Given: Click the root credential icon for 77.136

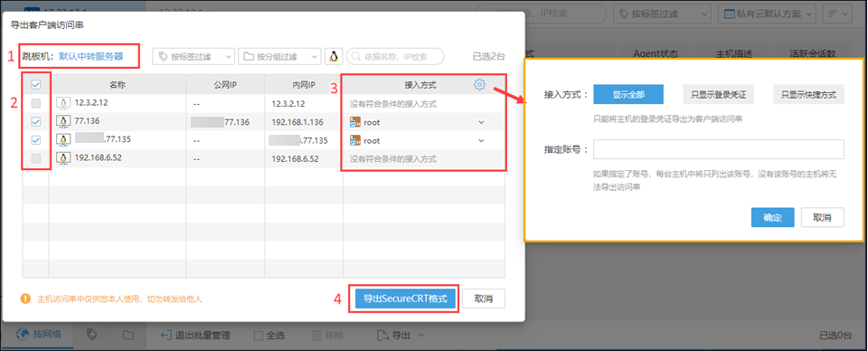Looking at the screenshot, I should coord(354,122).
